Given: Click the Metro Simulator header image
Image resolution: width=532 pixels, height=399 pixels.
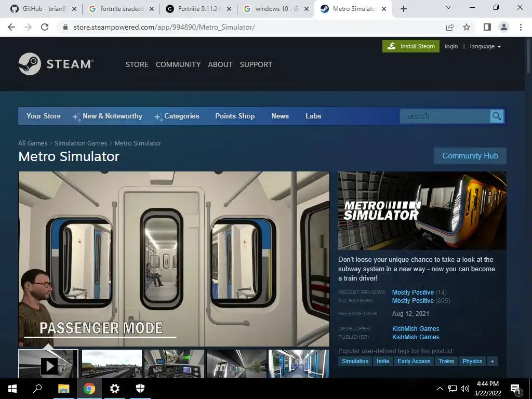Looking at the screenshot, I should tap(422, 211).
